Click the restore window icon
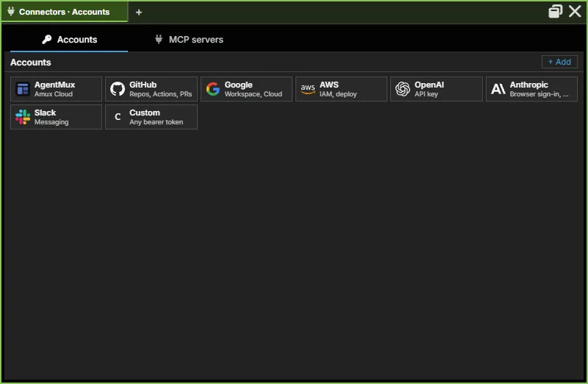Screen dimensions: 588x384 coord(555,11)
